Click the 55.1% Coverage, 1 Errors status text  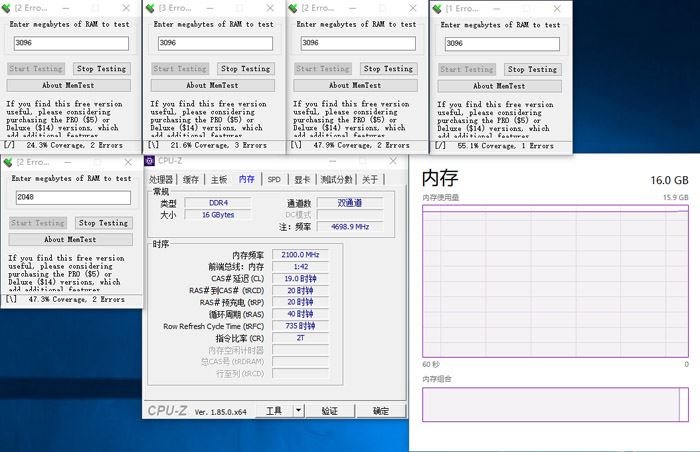(505, 146)
